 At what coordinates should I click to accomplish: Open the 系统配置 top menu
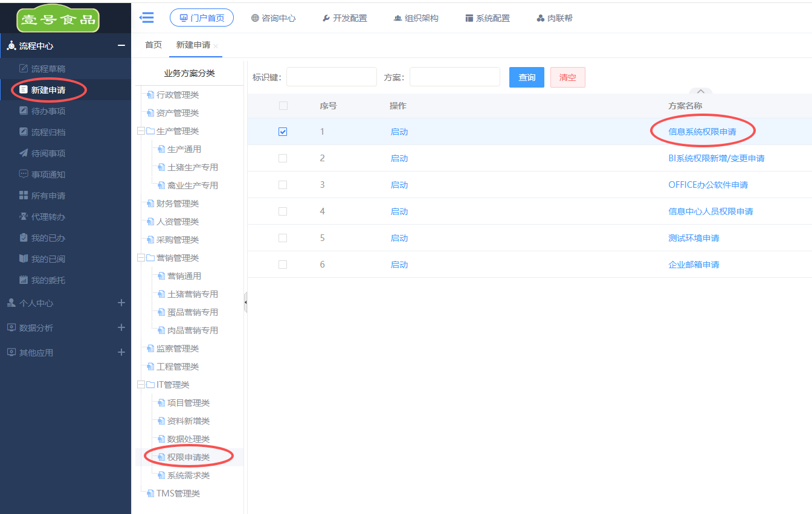coord(487,18)
